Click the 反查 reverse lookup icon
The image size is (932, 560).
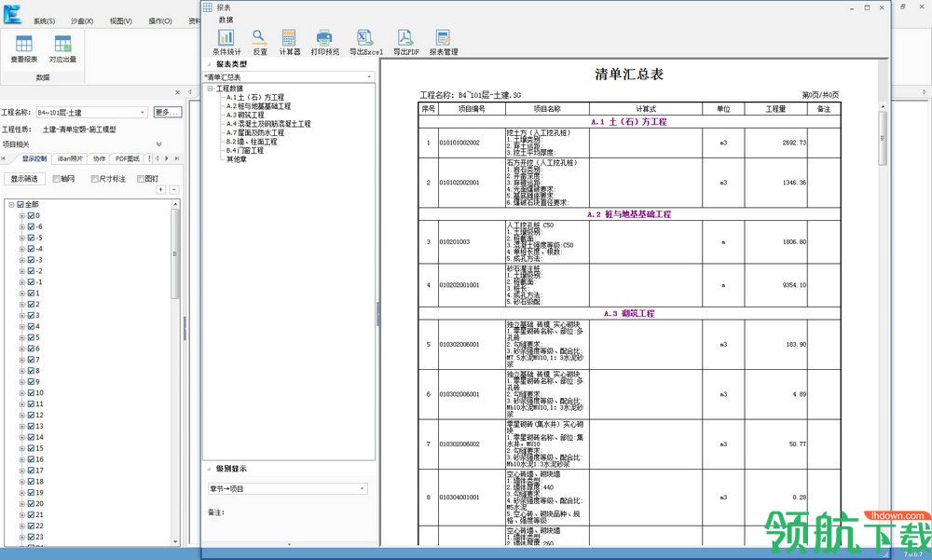tap(259, 42)
